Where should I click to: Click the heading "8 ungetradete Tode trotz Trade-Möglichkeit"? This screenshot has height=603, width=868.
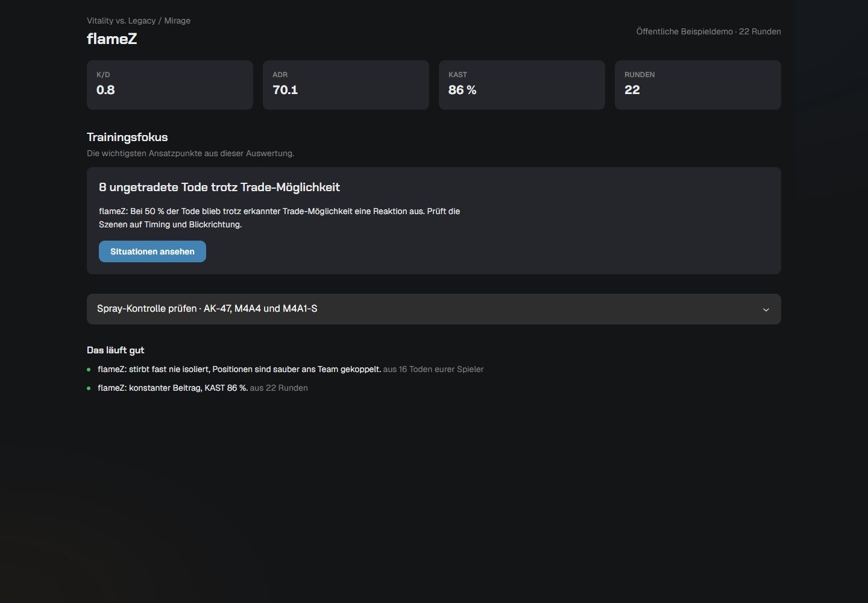point(219,187)
